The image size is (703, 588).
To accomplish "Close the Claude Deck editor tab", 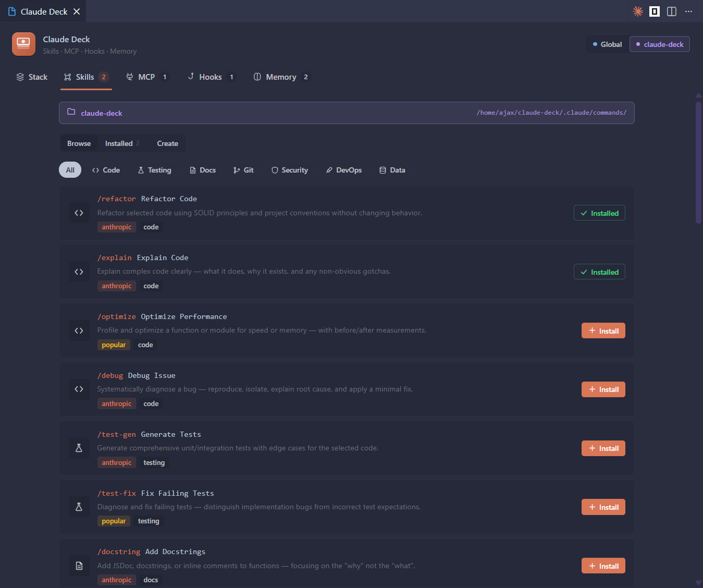I will click(x=77, y=11).
